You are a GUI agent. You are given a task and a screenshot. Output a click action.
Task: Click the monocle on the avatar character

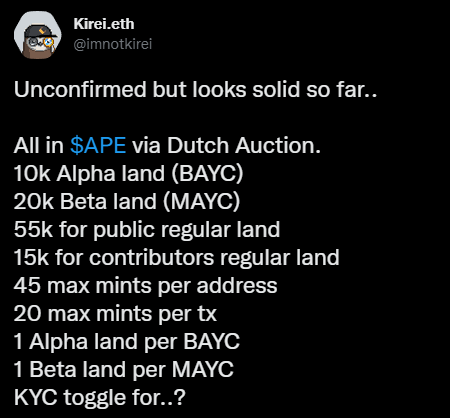click(49, 42)
